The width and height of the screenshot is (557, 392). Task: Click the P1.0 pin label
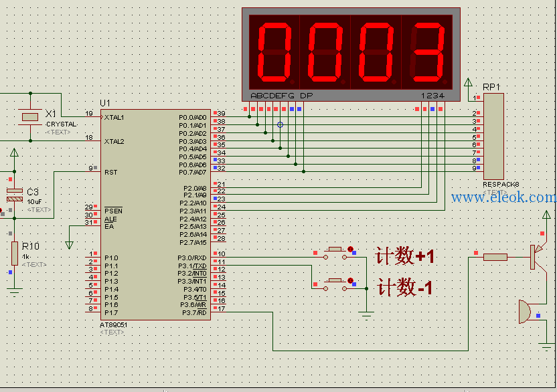111,258
